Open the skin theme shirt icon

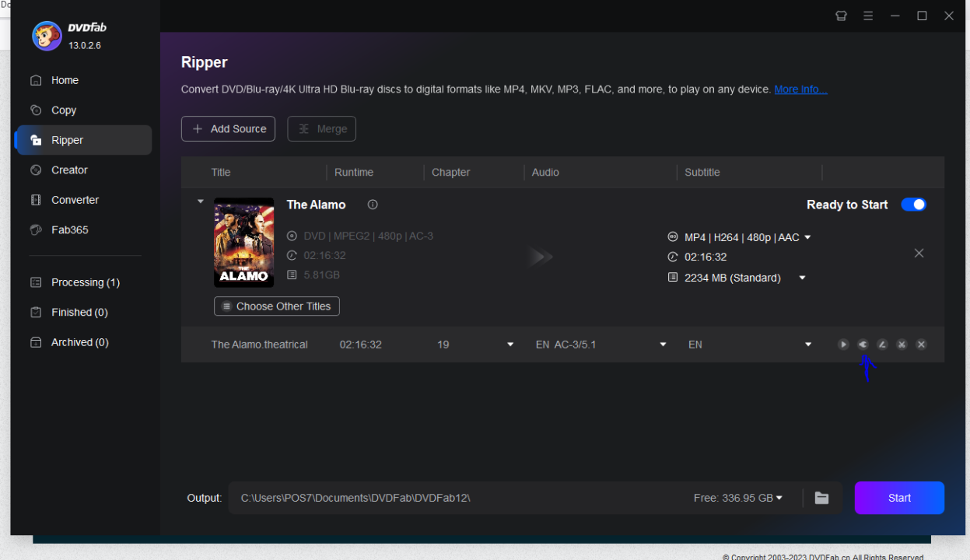841,16
